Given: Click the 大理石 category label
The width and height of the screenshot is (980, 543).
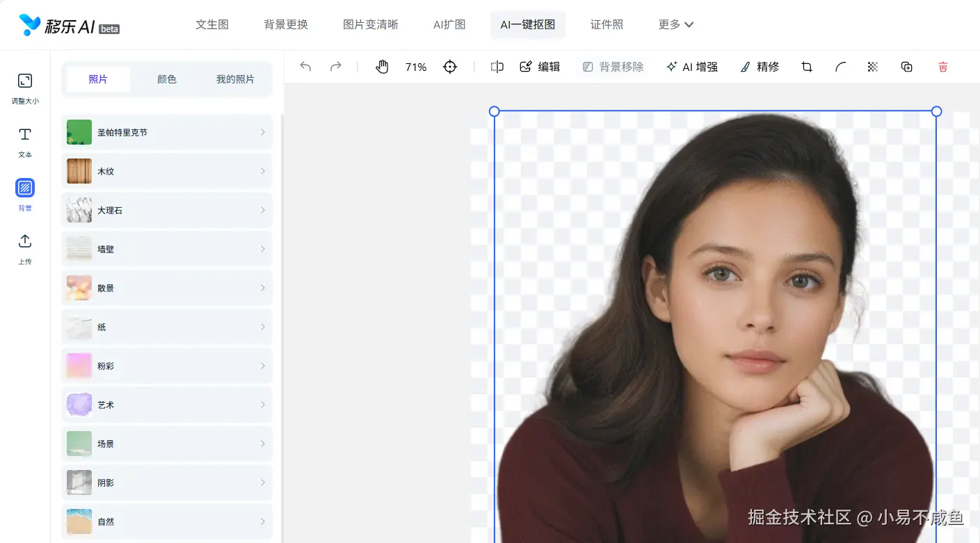Looking at the screenshot, I should [110, 210].
